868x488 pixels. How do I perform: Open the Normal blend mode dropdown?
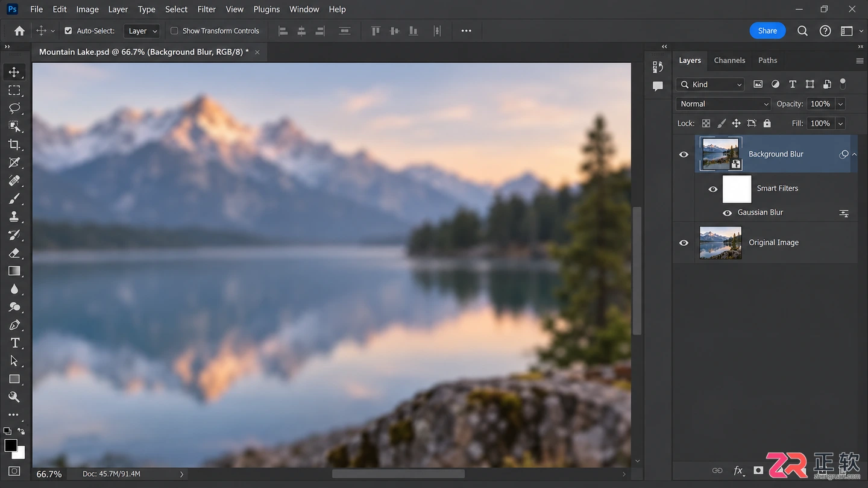[x=723, y=104]
